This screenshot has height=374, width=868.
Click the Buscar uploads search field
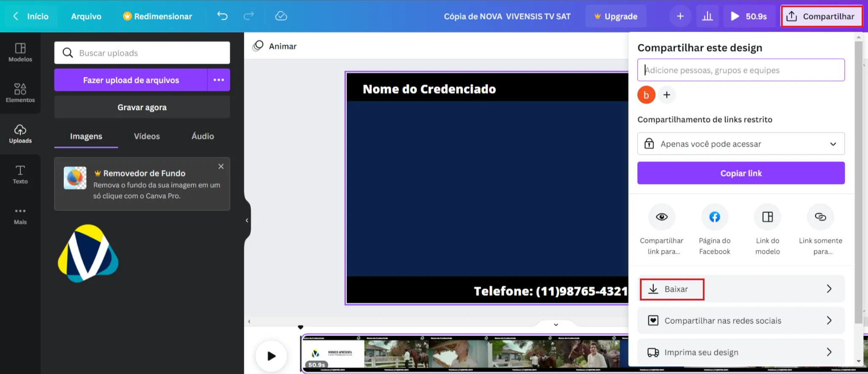tap(148, 53)
